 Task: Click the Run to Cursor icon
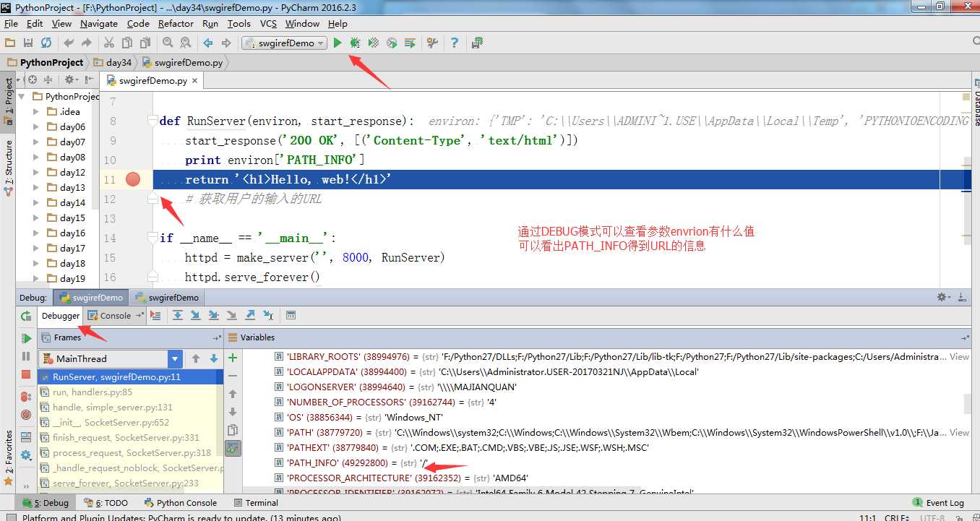click(268, 315)
